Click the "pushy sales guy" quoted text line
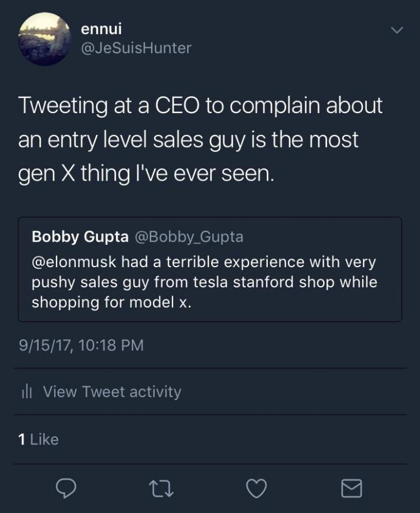420x513 pixels. [204, 282]
